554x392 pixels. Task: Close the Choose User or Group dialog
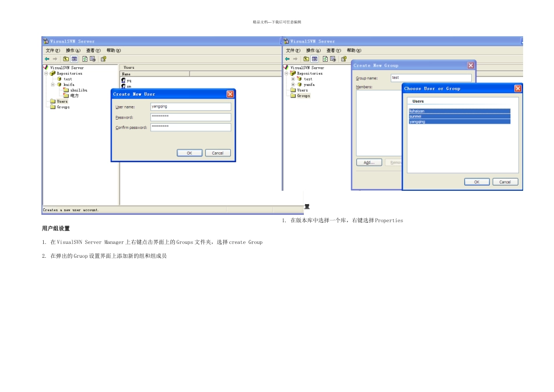tap(518, 88)
